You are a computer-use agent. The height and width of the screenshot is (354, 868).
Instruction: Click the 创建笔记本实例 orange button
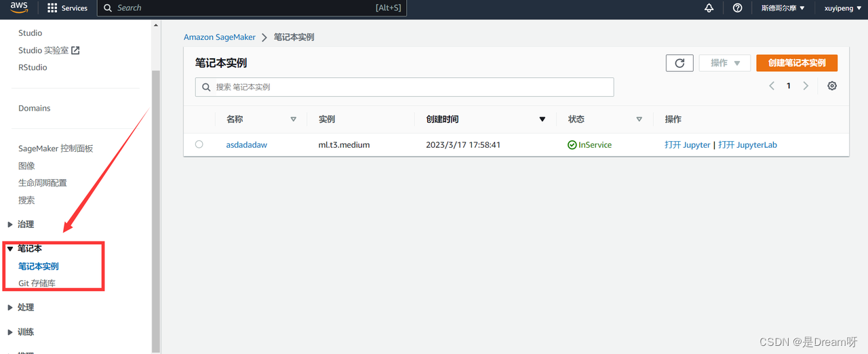[x=797, y=63]
